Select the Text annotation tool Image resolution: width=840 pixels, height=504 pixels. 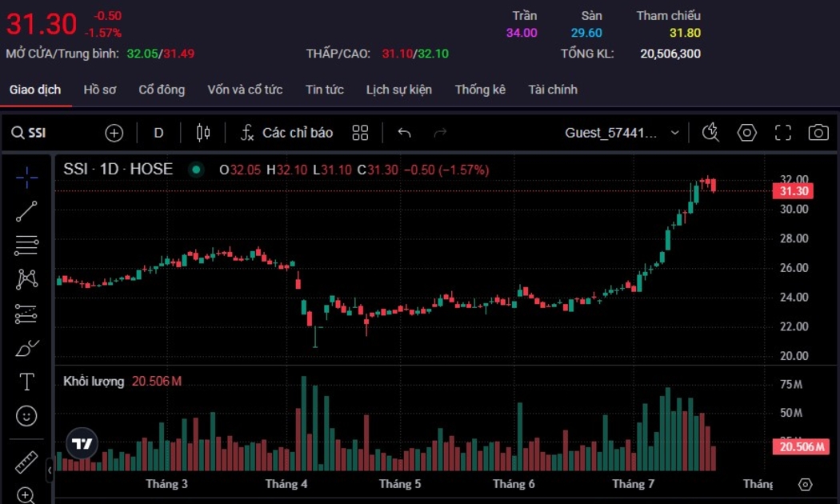pyautogui.click(x=26, y=382)
